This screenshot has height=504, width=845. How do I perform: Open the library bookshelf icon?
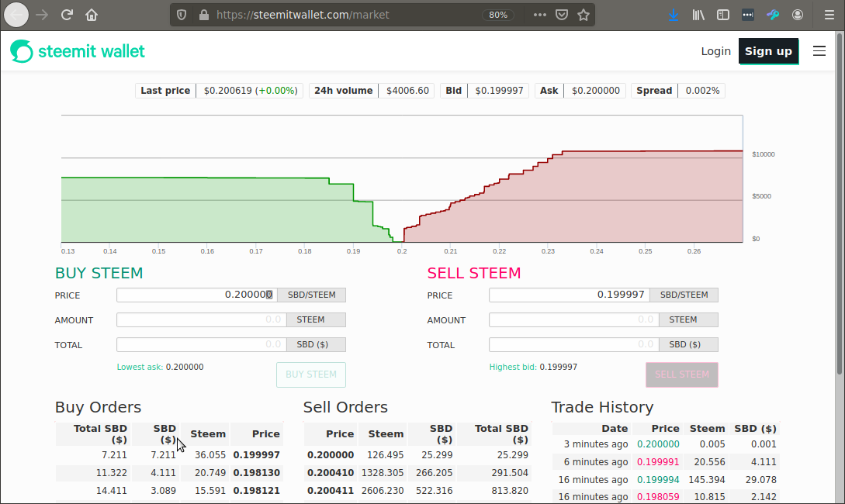pos(698,15)
